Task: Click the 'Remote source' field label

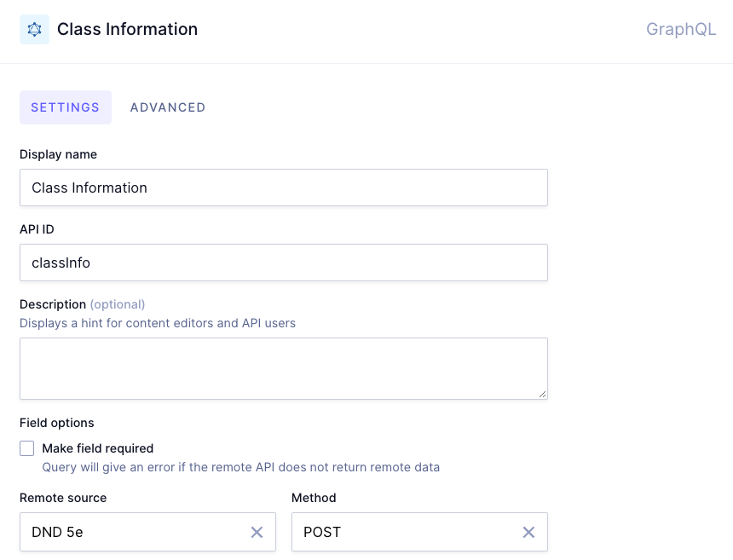Action: 63,498
